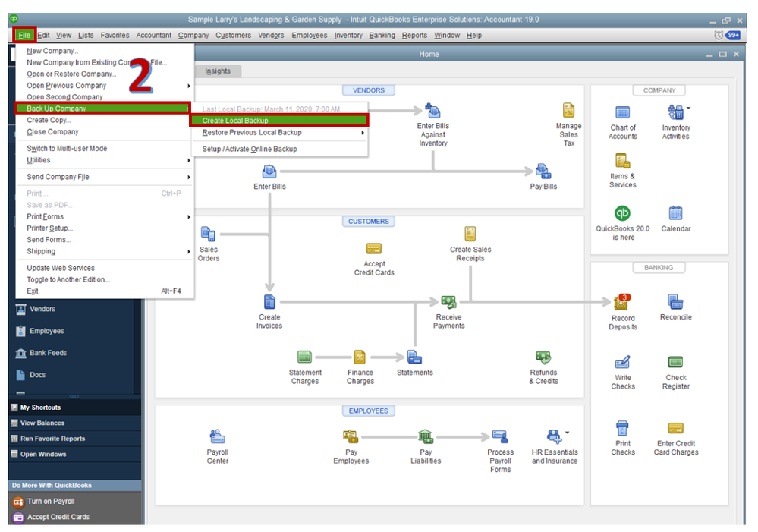Open the Refunds & Credits icon
This screenshot has height=532, width=758.
543,357
